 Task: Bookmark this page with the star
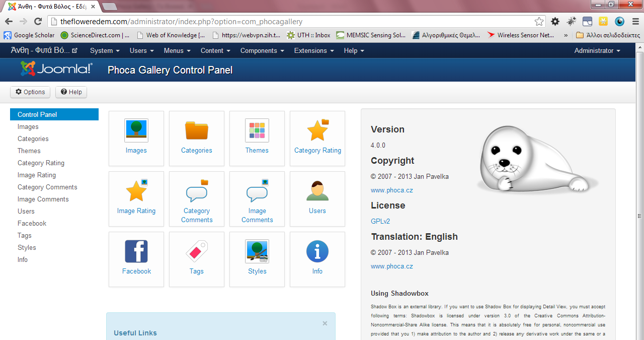pyautogui.click(x=539, y=21)
